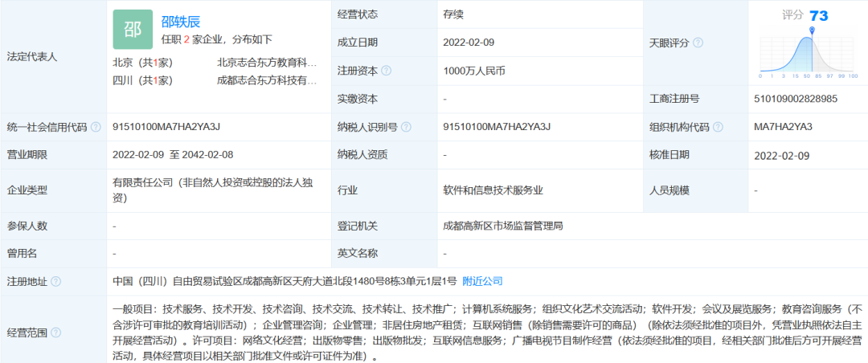Open the 成都志合东方科技有… company link
This screenshot has height=363, width=868.
click(267, 80)
